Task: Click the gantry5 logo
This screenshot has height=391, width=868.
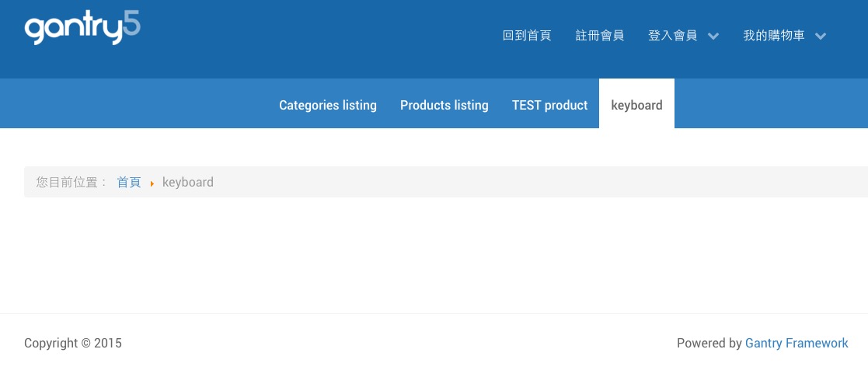Action: [x=82, y=29]
